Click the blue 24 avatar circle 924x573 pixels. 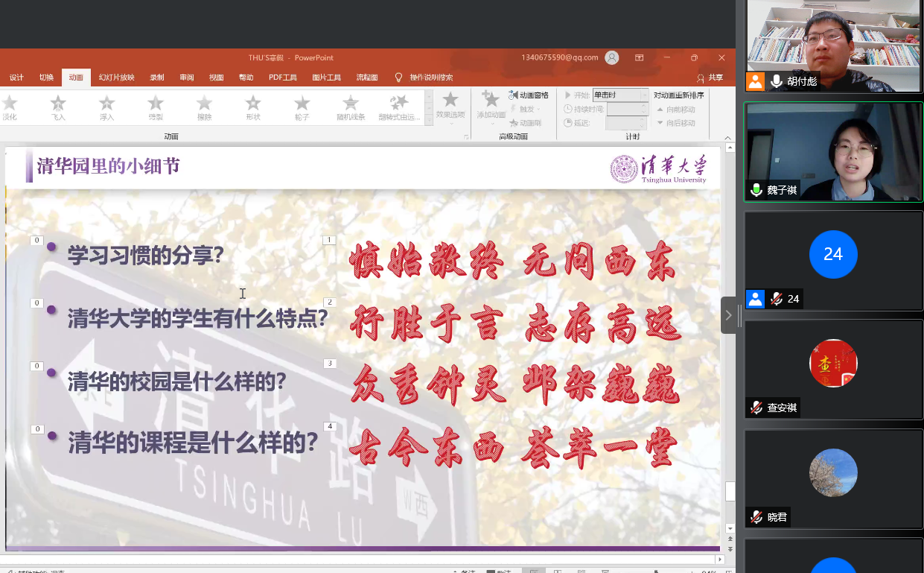coord(833,254)
